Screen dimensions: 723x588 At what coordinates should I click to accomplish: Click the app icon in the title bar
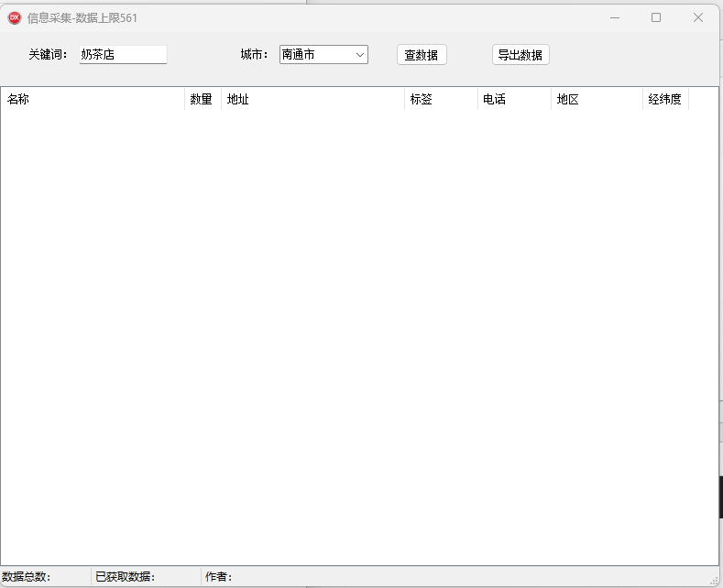[x=15, y=17]
